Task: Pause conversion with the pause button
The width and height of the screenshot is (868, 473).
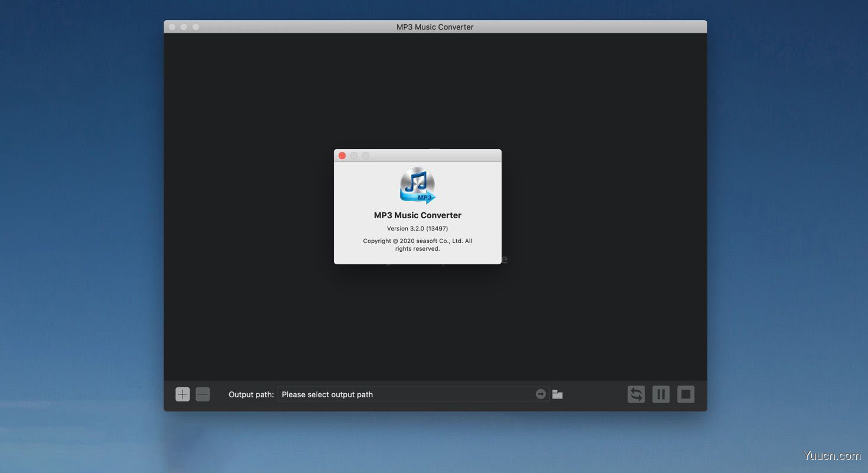Action: pyautogui.click(x=661, y=394)
